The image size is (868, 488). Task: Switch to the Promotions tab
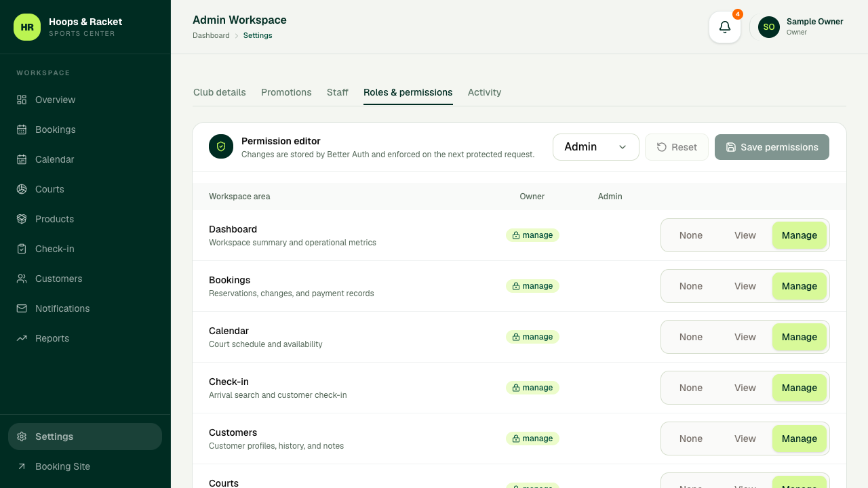(286, 92)
